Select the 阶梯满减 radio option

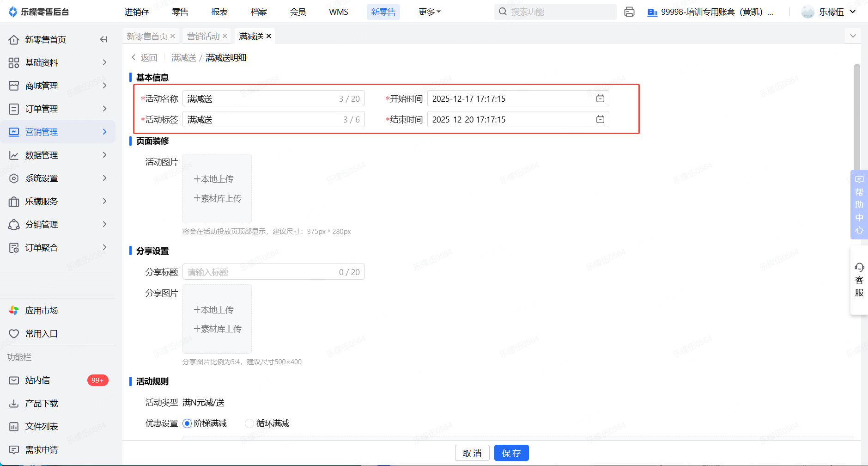[187, 423]
